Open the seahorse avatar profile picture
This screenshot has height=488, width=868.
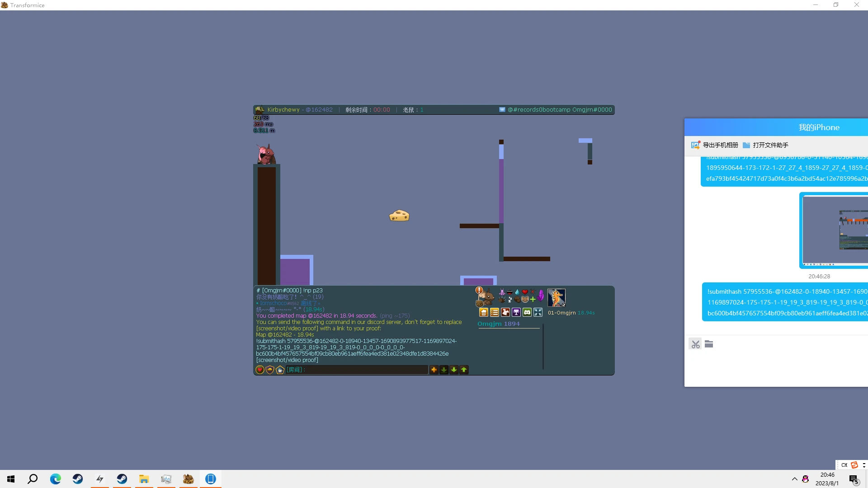tap(557, 298)
